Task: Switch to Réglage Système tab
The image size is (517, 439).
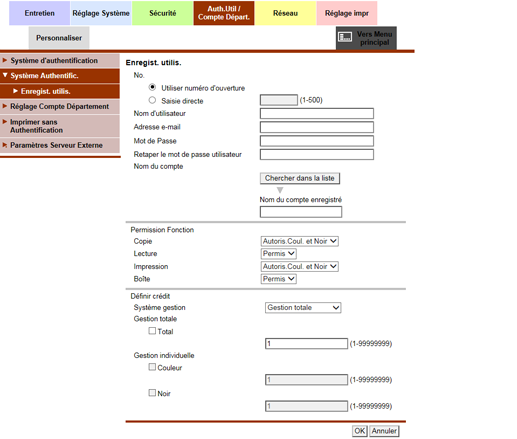Action: (101, 13)
